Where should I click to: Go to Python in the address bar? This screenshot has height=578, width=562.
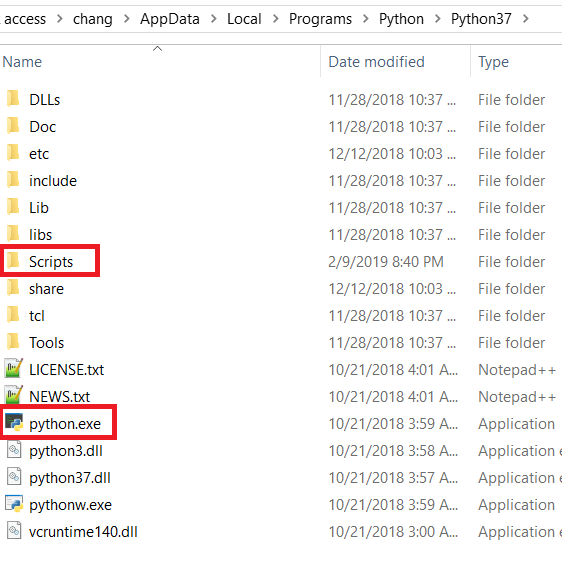click(401, 19)
